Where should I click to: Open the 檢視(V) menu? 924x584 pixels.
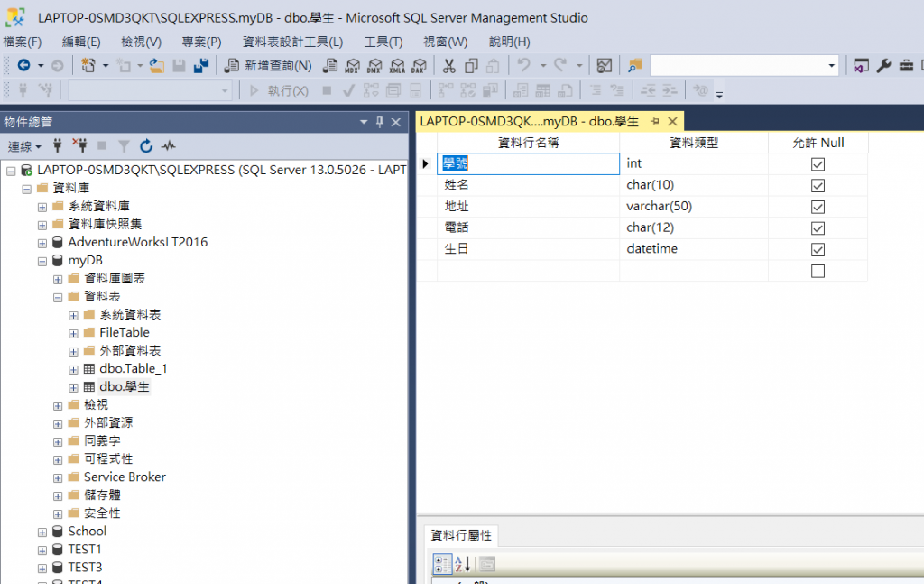pos(141,42)
